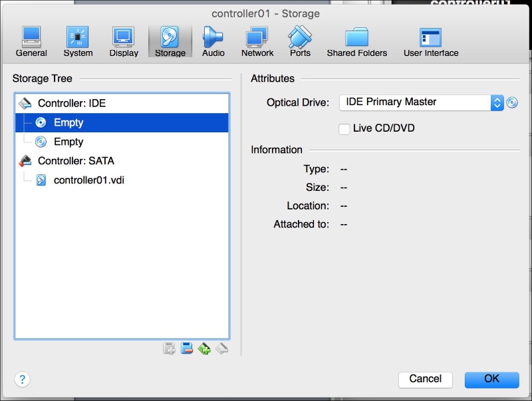This screenshot has width=532, height=401.
Task: Click the IDE controller icon
Action: (25, 103)
